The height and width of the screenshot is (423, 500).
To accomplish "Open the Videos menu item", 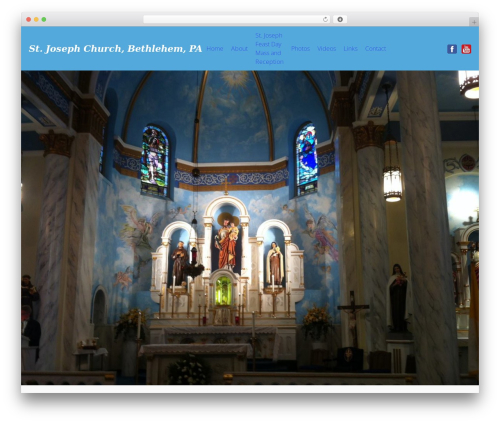I will 327,49.
